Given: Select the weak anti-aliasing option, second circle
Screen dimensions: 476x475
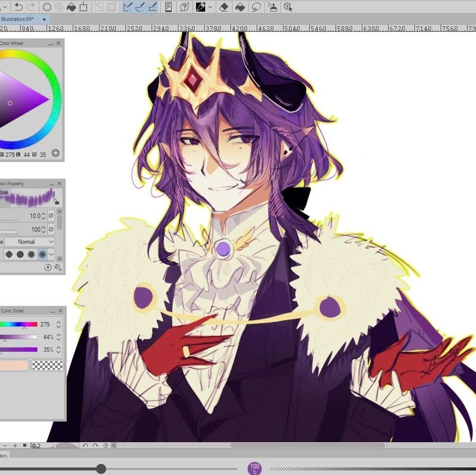Looking at the screenshot, I should coord(20,254).
